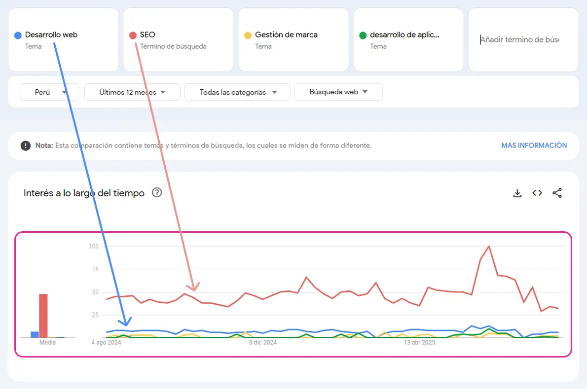Click the green desarrollo de aplic dot
The height and width of the screenshot is (392, 587).
click(x=363, y=36)
